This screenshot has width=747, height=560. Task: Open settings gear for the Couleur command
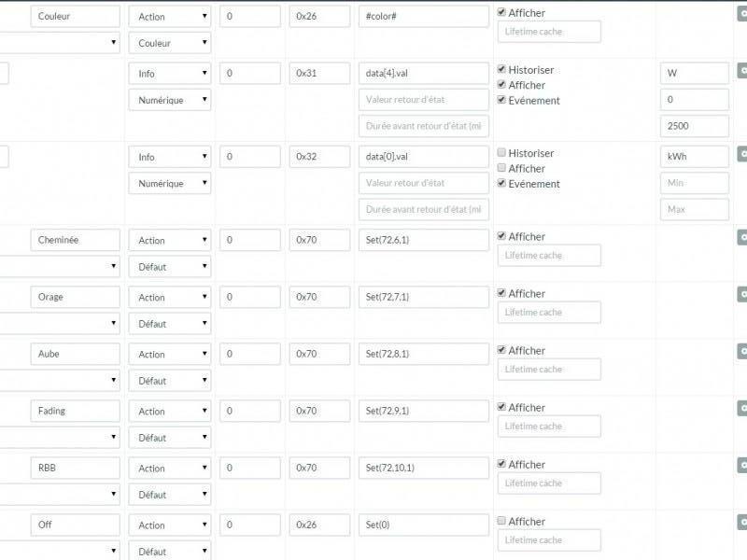click(742, 13)
